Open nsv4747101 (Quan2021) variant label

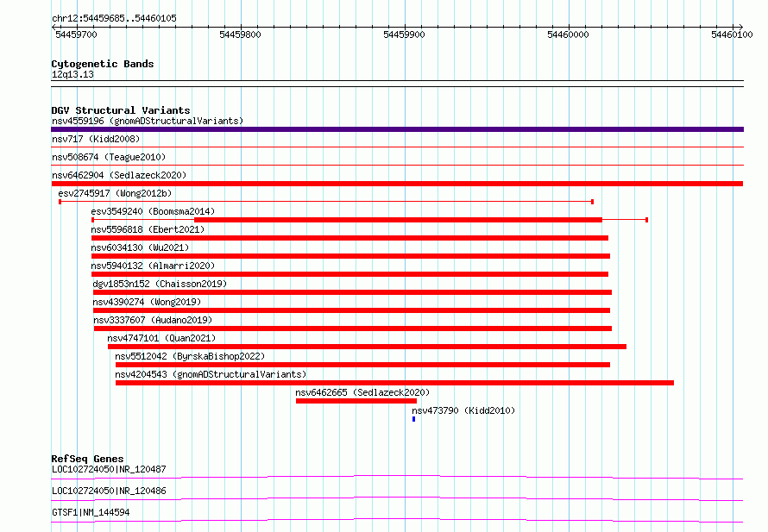(x=161, y=338)
